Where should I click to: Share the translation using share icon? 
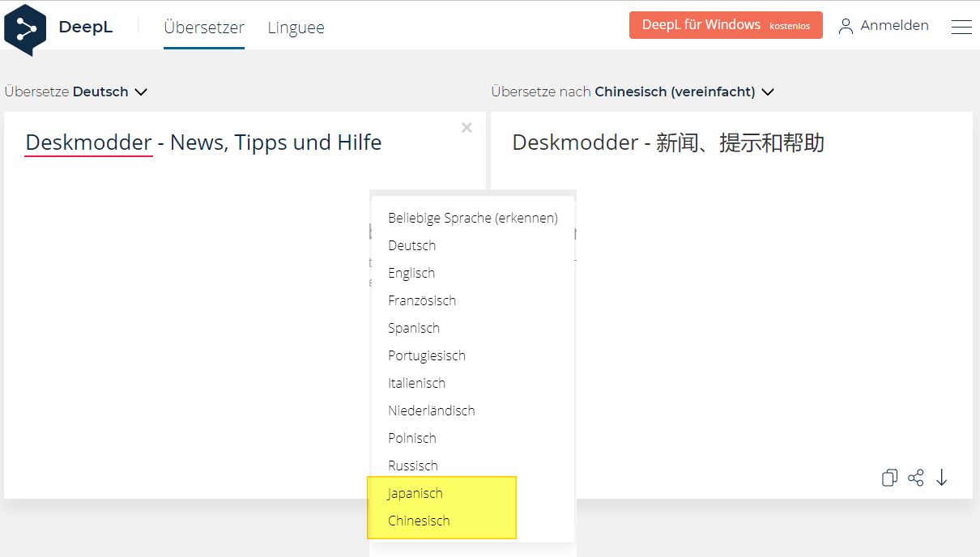click(916, 478)
